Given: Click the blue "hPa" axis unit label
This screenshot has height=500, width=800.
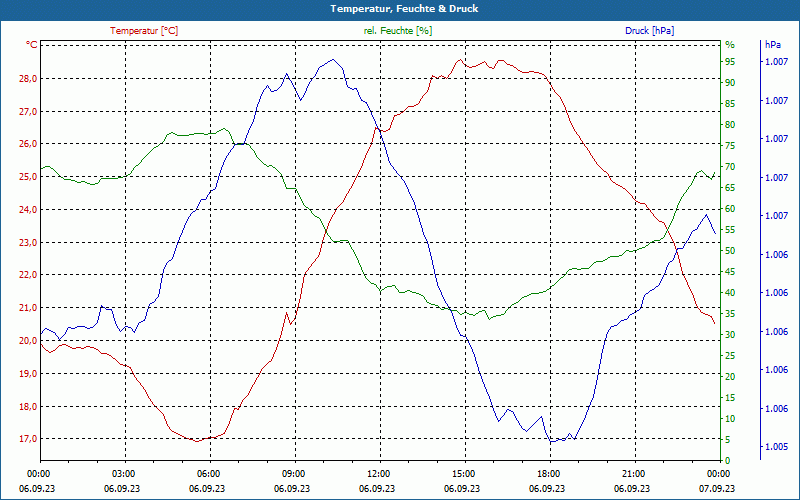Looking at the screenshot, I should 773,45.
